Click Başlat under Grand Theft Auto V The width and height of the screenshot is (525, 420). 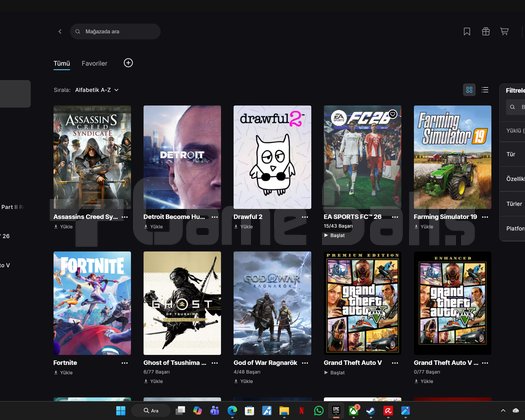[x=334, y=372]
